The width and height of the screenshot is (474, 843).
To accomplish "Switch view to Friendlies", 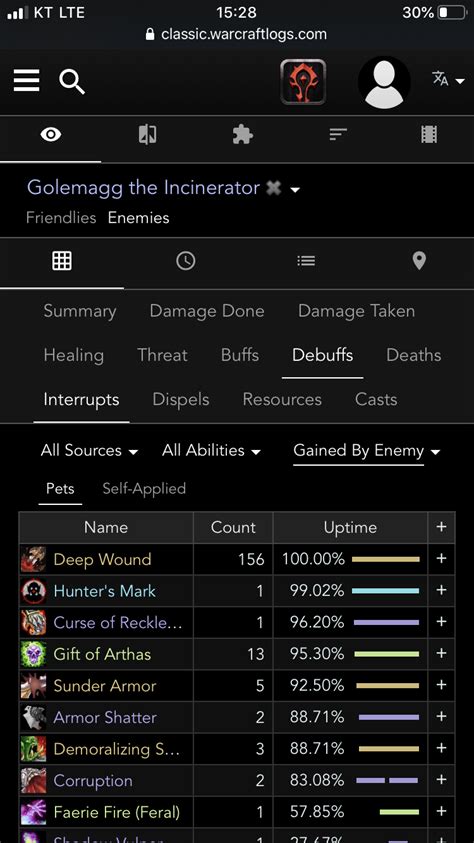I will (61, 218).
